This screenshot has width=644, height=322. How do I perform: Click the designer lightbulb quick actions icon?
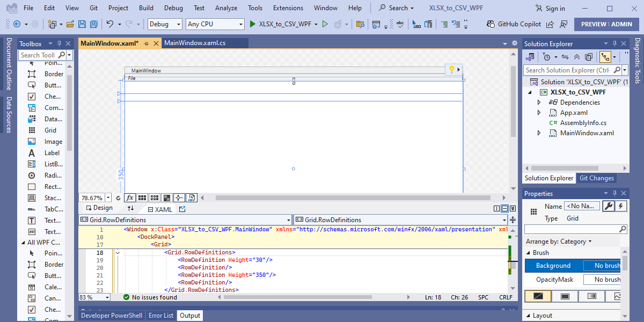coord(452,70)
